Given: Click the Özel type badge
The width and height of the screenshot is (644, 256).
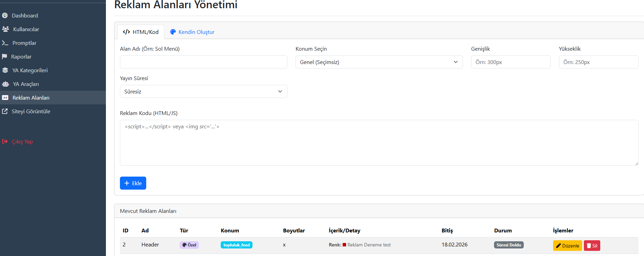Looking at the screenshot, I should click(189, 245).
